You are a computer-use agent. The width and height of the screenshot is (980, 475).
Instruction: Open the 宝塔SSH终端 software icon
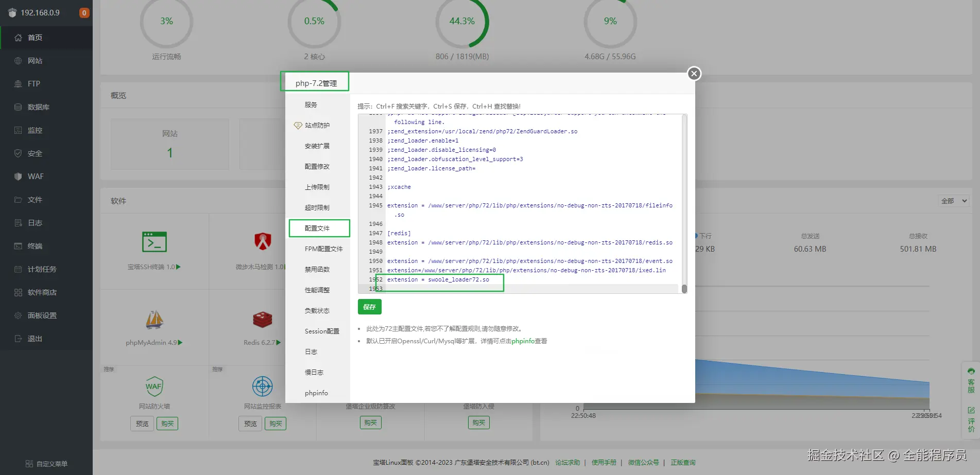pyautogui.click(x=154, y=242)
